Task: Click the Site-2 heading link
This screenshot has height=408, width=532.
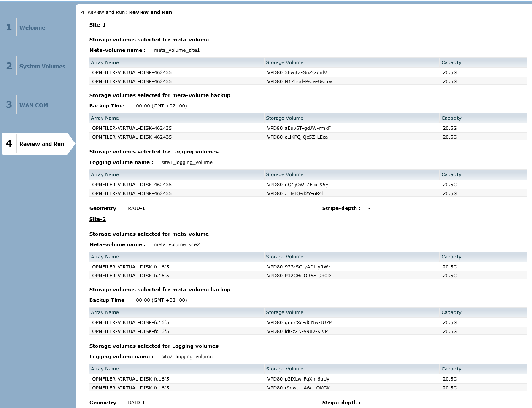Action: pos(97,219)
